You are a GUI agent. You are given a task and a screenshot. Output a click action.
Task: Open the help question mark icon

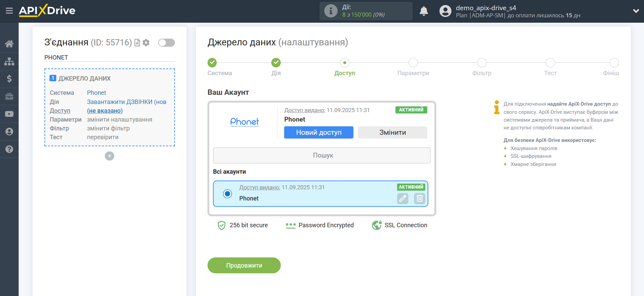coord(9,149)
